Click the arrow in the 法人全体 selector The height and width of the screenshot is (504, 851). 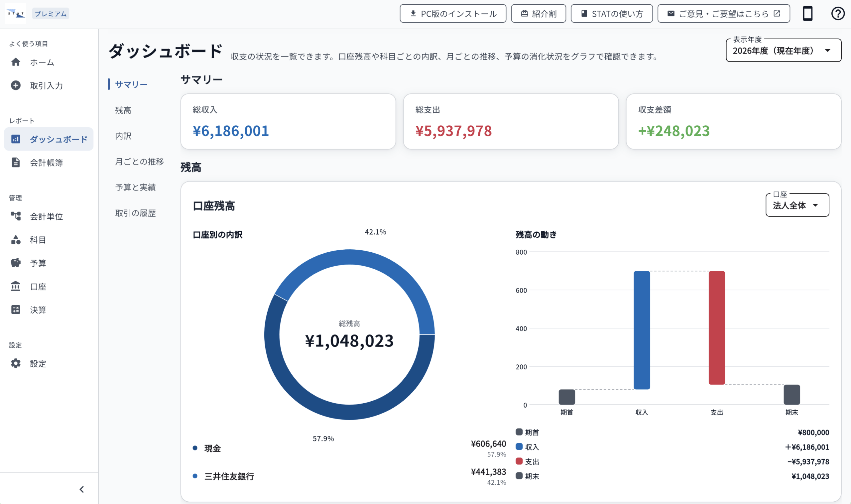pos(815,205)
